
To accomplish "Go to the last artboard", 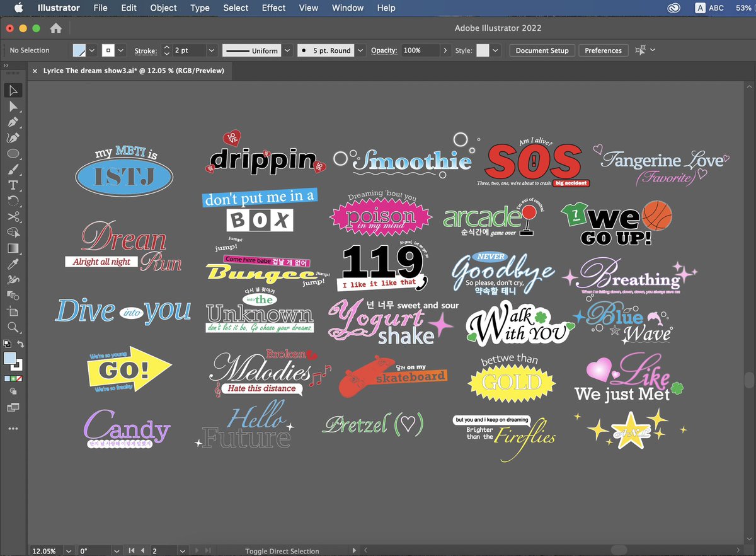I will coord(209,550).
